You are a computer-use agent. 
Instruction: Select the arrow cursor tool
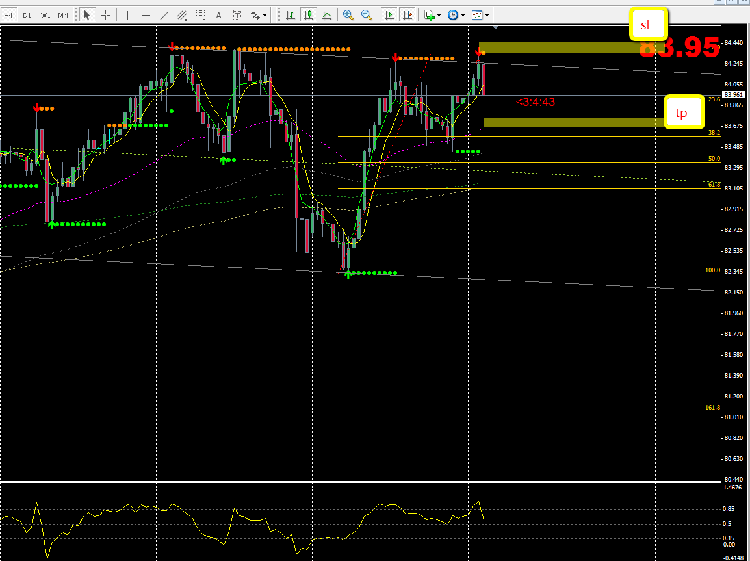pyautogui.click(x=87, y=15)
